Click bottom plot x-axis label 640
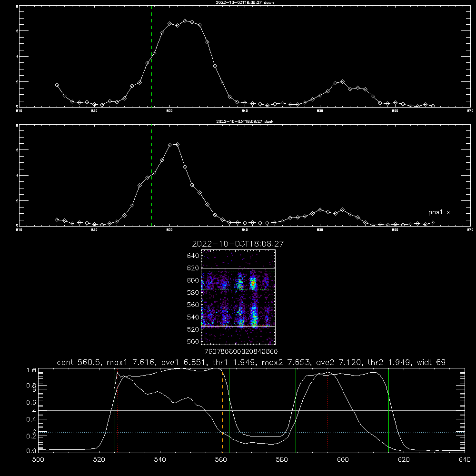The height and width of the screenshot is (476, 476). [x=465, y=460]
